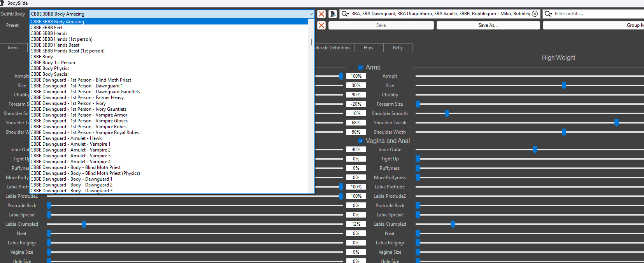Click low weight Neat slider handle
Screen dimensions: 644x263
pos(49,233)
